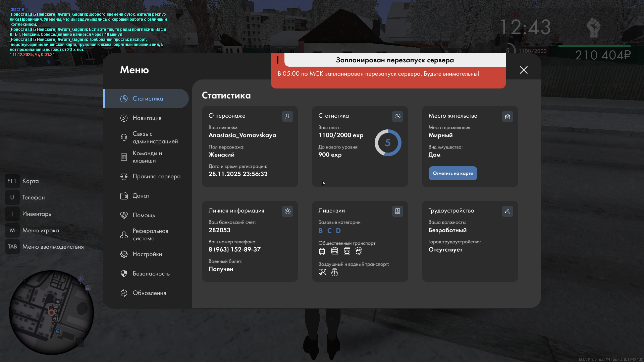The image size is (644, 362).
Task: Click the house icon in Место жительства card
Action: click(x=507, y=116)
